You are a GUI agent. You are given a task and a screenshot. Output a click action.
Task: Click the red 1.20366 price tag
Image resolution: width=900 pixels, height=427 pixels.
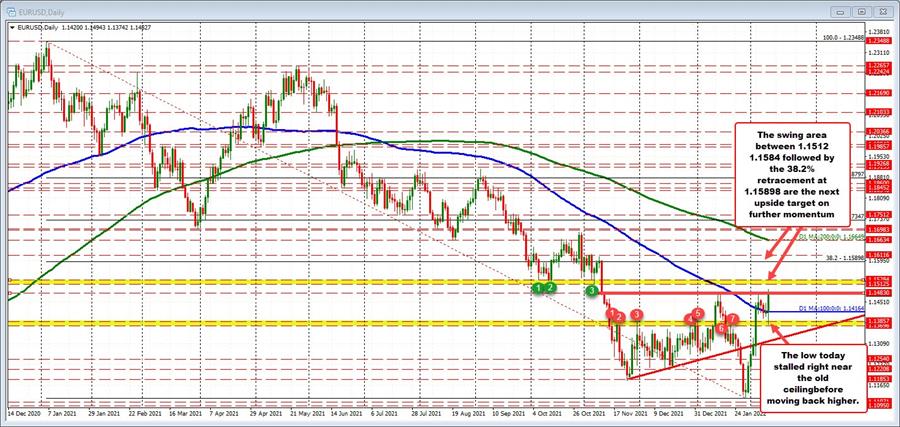pyautogui.click(x=877, y=131)
